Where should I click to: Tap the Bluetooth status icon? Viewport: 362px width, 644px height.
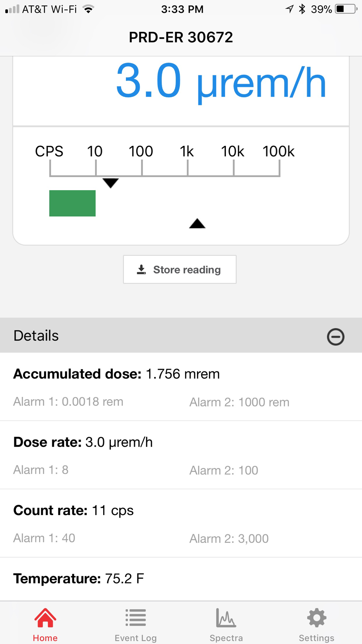tap(302, 9)
